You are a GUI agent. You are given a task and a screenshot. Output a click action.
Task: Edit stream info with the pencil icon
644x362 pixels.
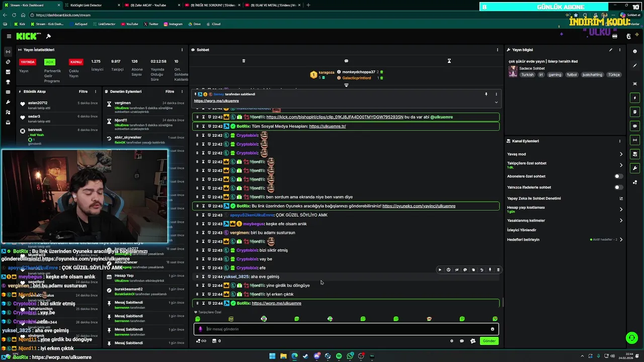[611, 50]
